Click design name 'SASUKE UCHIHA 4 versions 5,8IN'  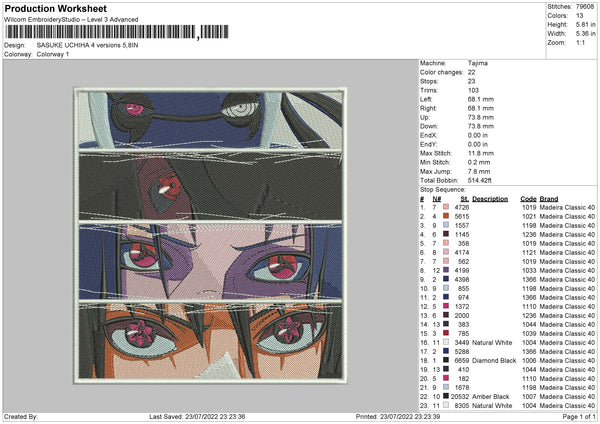88,45
